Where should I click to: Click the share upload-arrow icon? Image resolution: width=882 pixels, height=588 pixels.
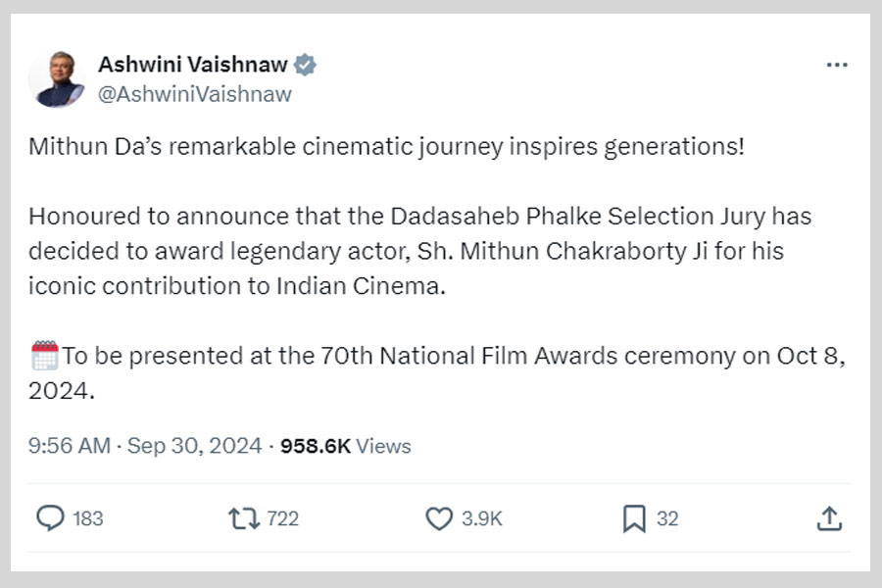pyautogui.click(x=829, y=518)
